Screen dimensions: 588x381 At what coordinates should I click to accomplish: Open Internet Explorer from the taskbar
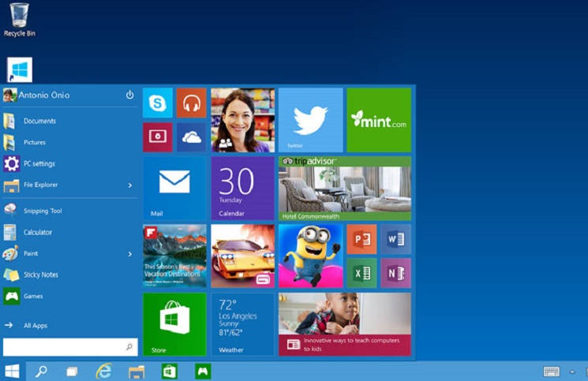(103, 371)
